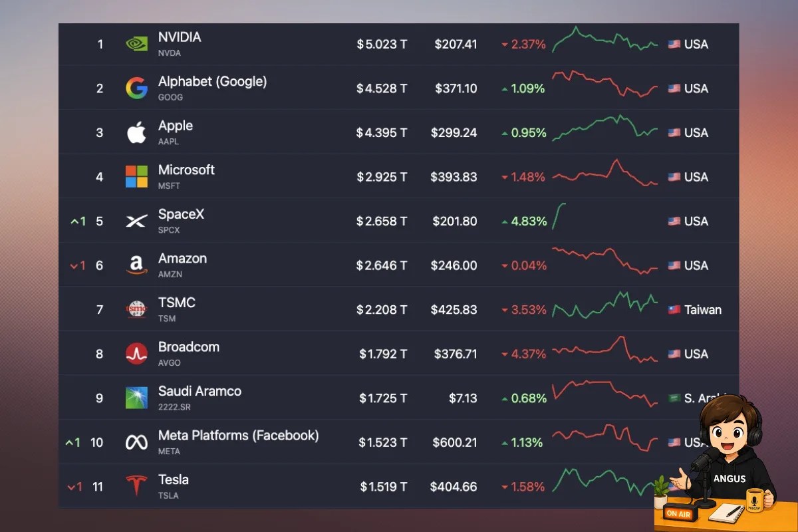This screenshot has height=532, width=798.
Task: Click the red down triangle at NVIDIA 2.37%
Action: (x=505, y=45)
